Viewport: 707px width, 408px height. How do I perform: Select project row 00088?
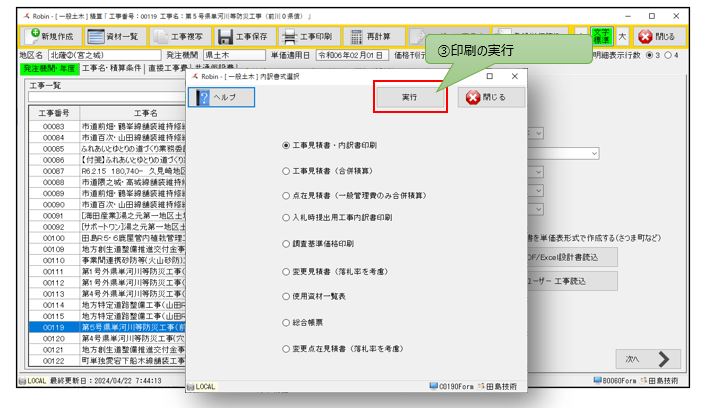pyautogui.click(x=107, y=182)
